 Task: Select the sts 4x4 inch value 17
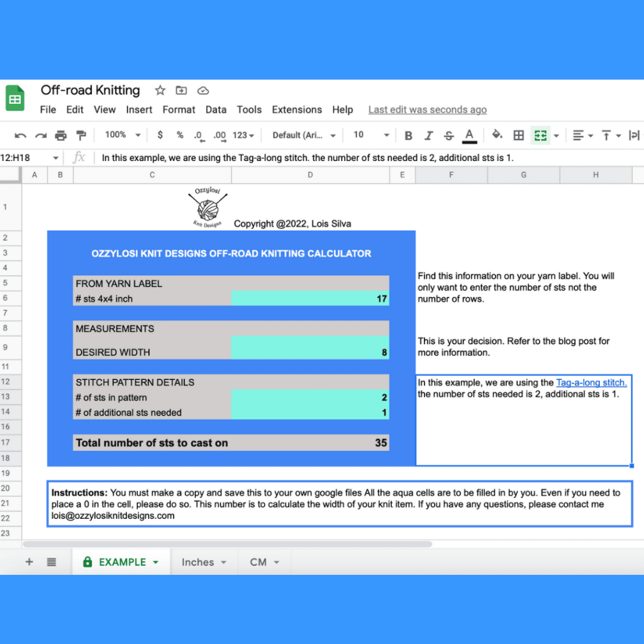point(310,298)
